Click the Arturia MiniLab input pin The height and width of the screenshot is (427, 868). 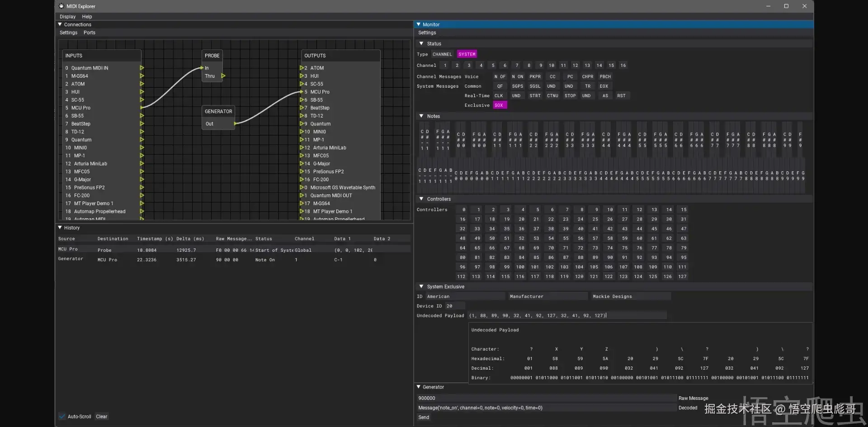click(142, 164)
